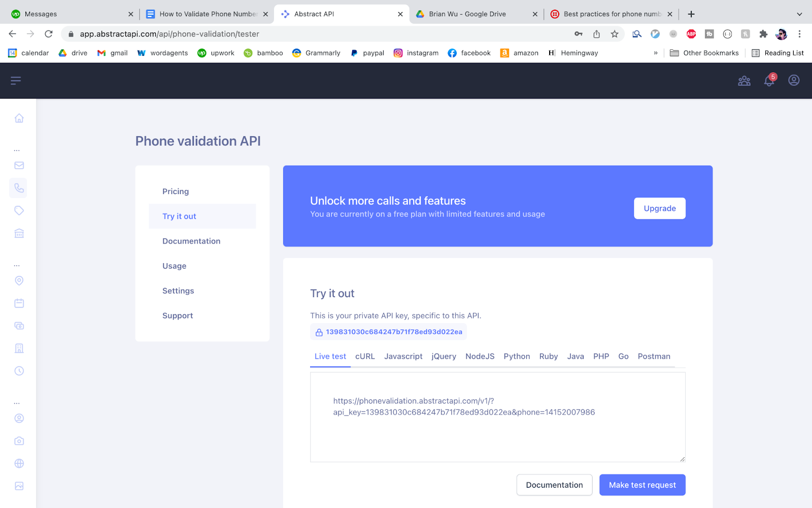Switch to the Python code tab
812x508 pixels.
tap(516, 356)
